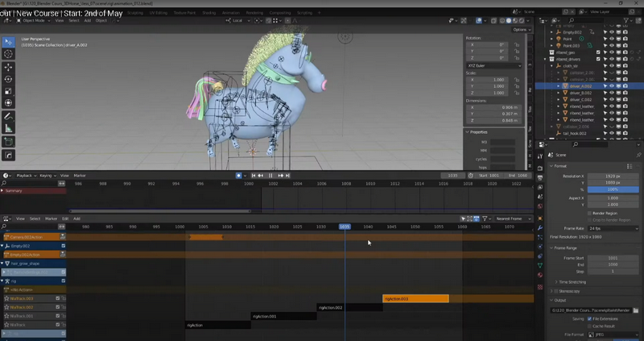Jump to the start frame in timeline
The height and width of the screenshot is (341, 644).
click(254, 176)
